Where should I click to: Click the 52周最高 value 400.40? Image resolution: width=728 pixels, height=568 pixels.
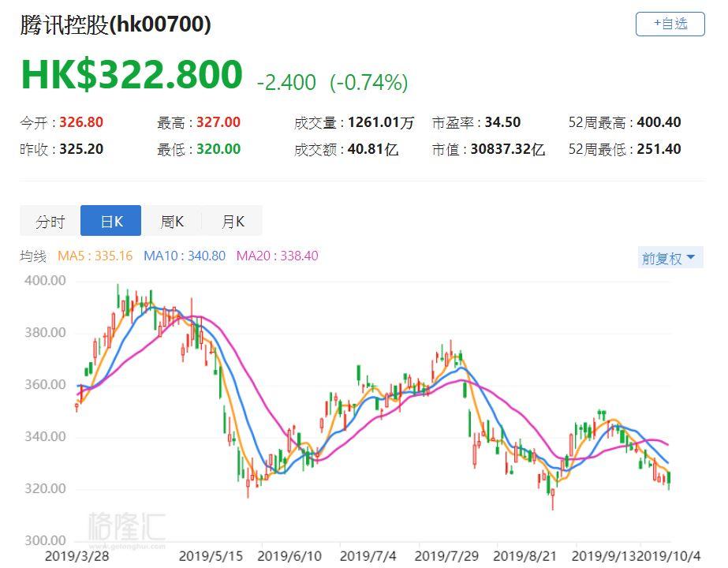(659, 122)
